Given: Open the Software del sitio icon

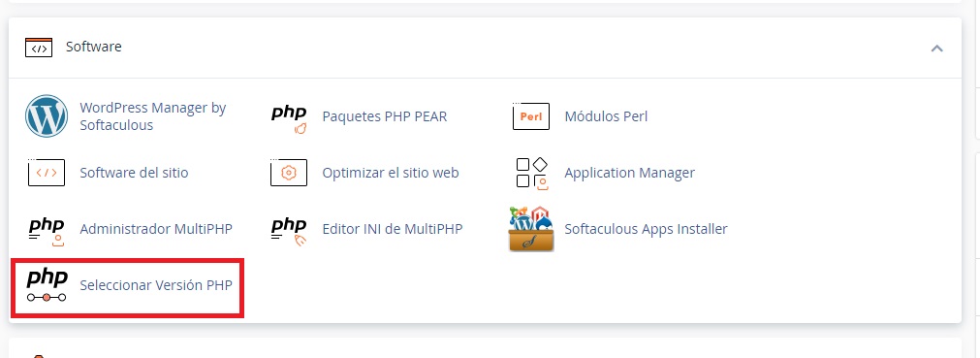Looking at the screenshot, I should (x=47, y=173).
